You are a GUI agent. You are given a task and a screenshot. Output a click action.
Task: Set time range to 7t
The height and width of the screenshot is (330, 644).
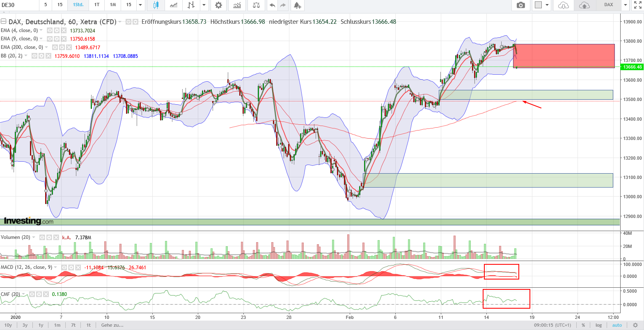click(73, 325)
